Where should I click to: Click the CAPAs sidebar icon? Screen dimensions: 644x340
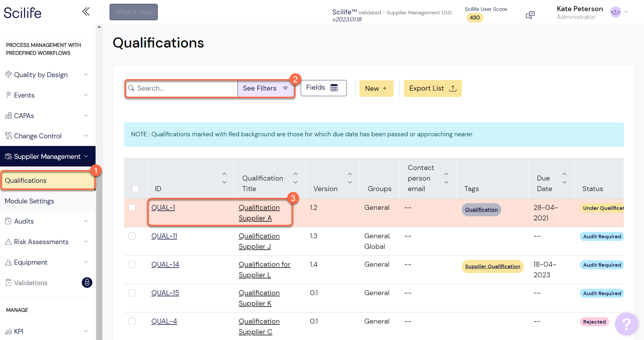[x=9, y=115]
